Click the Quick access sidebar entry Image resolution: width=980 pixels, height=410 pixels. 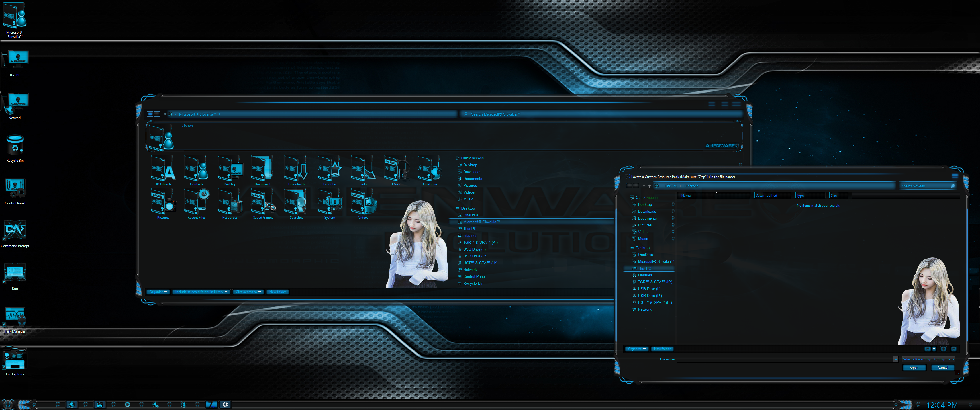pos(473,157)
